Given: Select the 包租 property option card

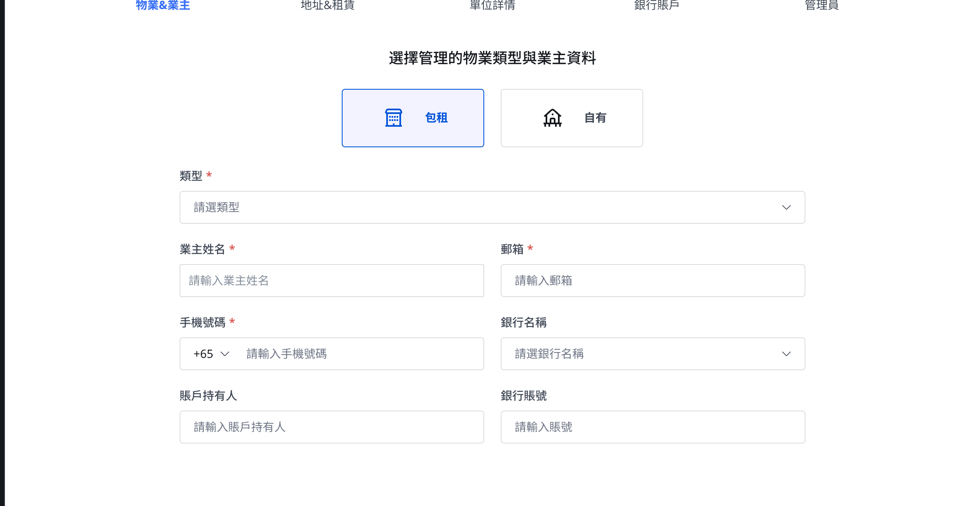Looking at the screenshot, I should coord(413,118).
